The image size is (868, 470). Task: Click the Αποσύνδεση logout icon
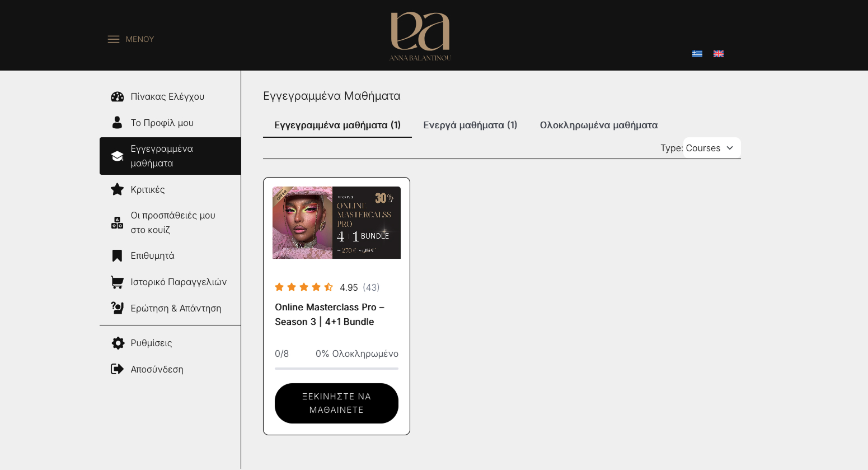point(117,369)
